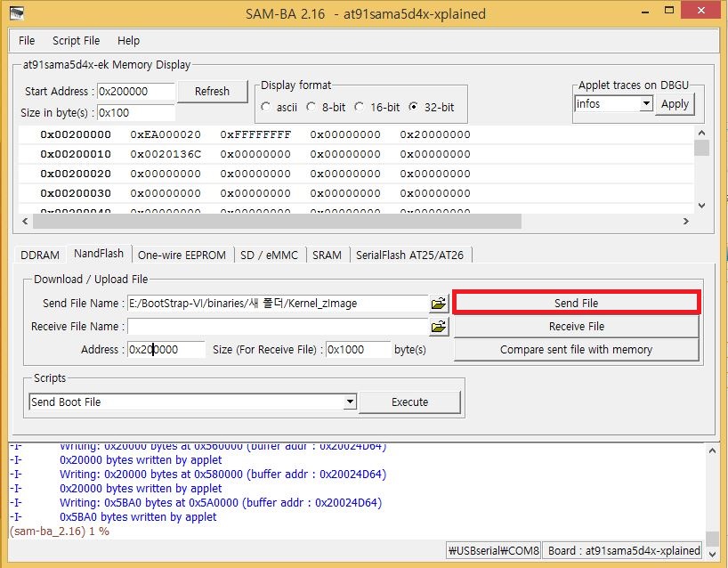Screen dimensions: 728x568
Task: Click the browse folder icon for Send File Name
Action: [x=439, y=304]
